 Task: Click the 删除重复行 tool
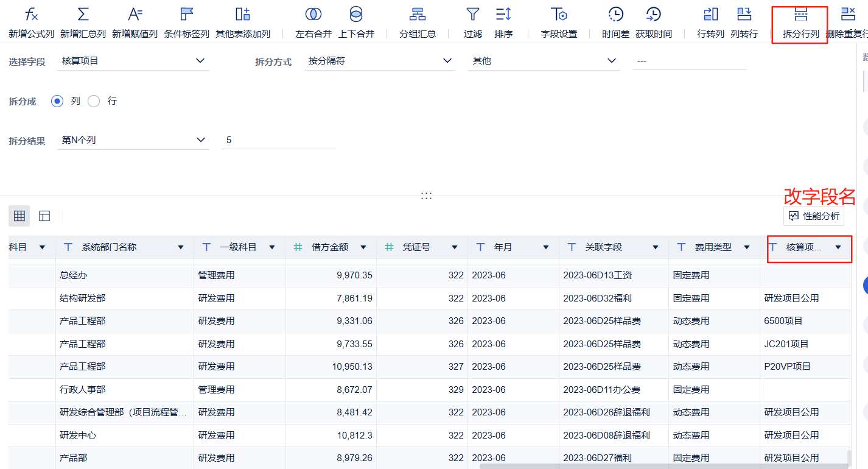(847, 23)
